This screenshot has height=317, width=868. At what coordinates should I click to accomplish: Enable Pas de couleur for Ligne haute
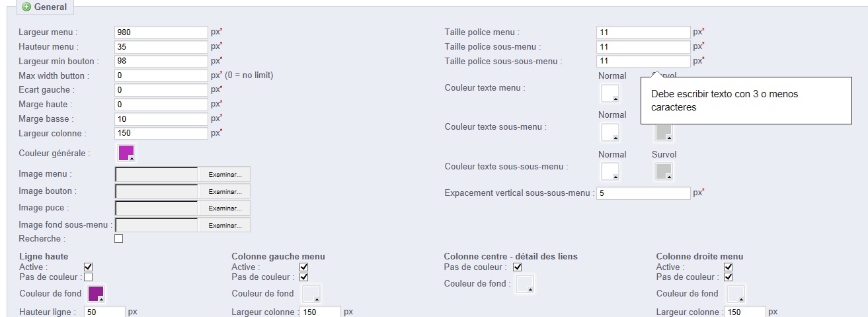coord(88,277)
